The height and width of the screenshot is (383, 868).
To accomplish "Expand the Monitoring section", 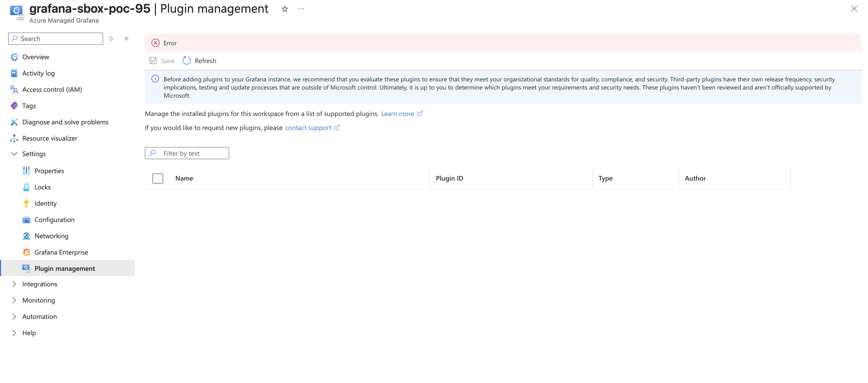I will [x=14, y=300].
